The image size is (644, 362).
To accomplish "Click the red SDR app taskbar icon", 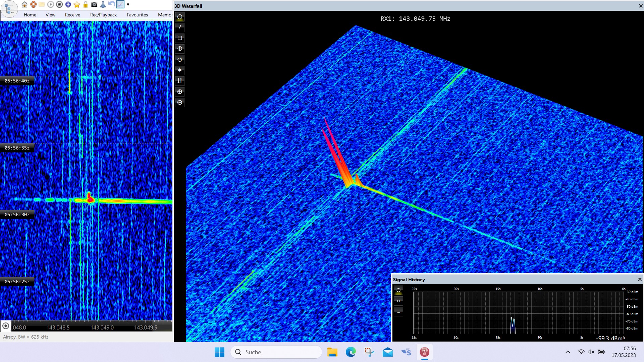I will click(425, 352).
